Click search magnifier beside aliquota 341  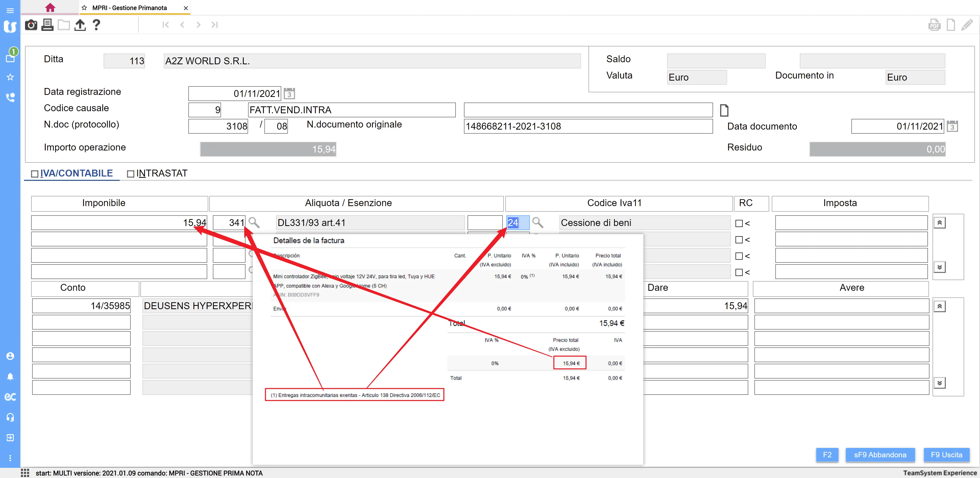point(254,222)
